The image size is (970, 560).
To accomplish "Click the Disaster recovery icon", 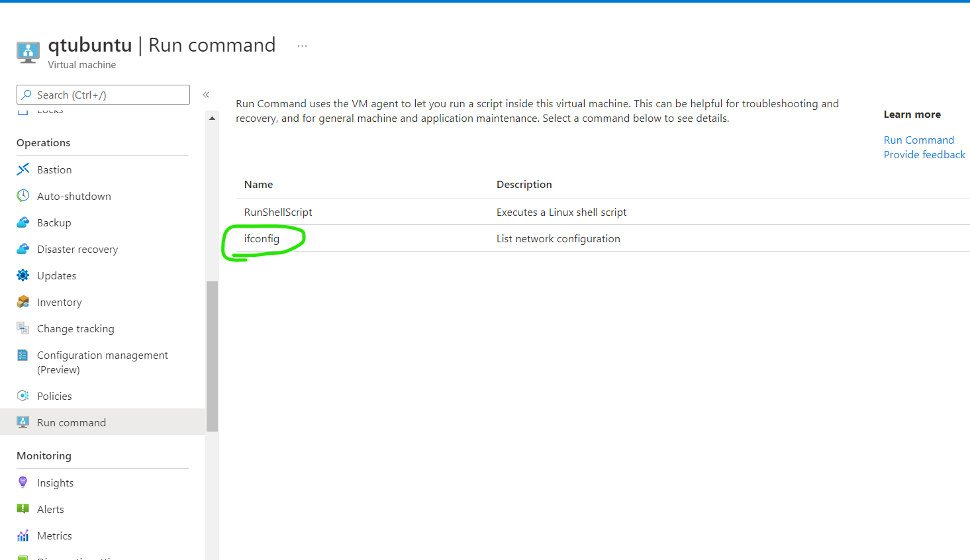I will (x=23, y=248).
